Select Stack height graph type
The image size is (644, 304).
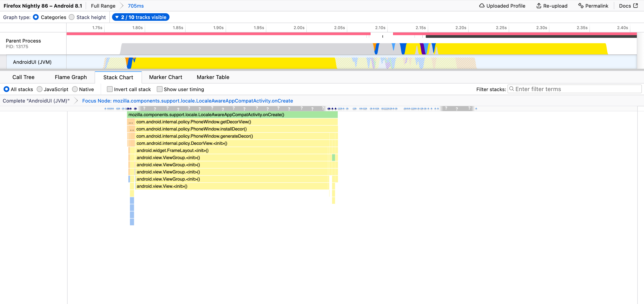72,17
